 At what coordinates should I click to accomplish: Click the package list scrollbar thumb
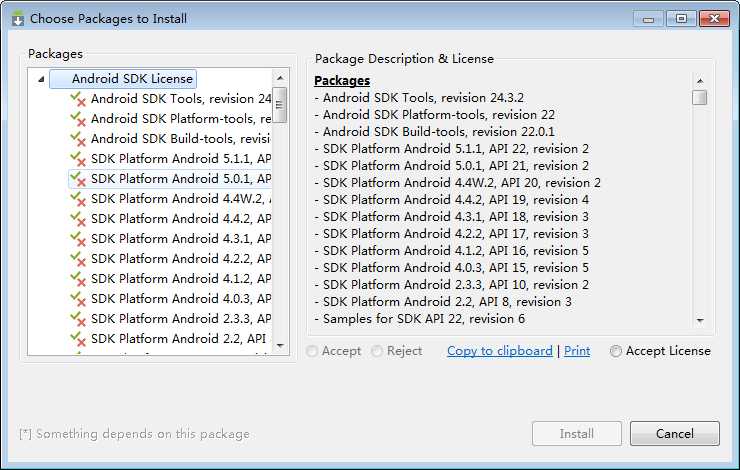pyautogui.click(x=280, y=105)
